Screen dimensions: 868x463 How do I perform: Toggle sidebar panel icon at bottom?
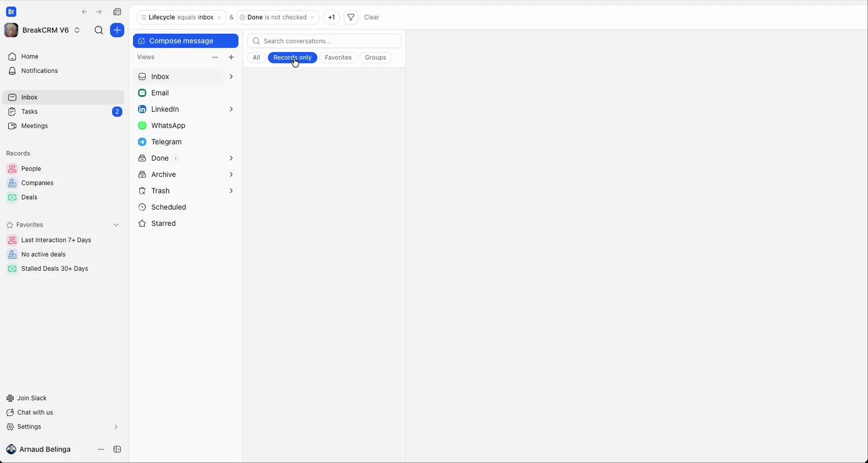[117, 449]
